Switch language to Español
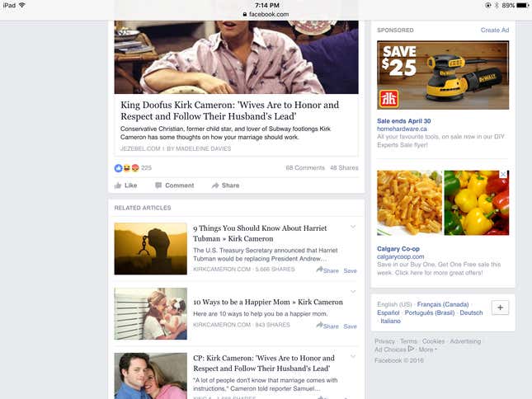532x399 pixels. (388, 312)
